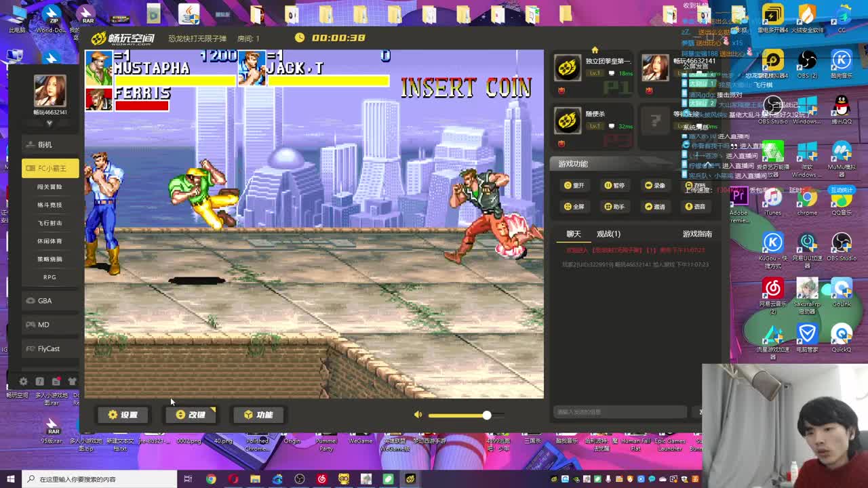This screenshot has width=868, height=488.
Task: Click the 随便杀 player avatar icon
Action: click(x=568, y=120)
